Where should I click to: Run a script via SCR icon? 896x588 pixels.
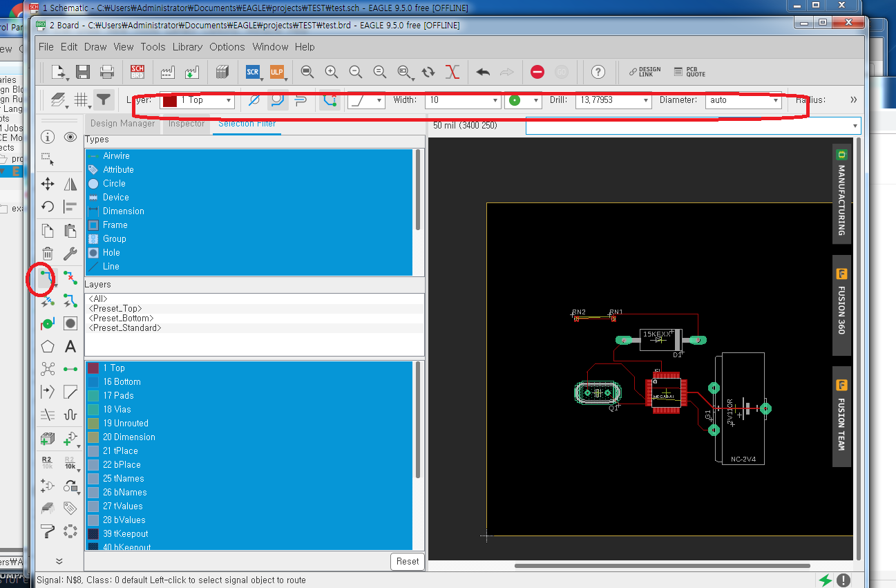coord(253,72)
